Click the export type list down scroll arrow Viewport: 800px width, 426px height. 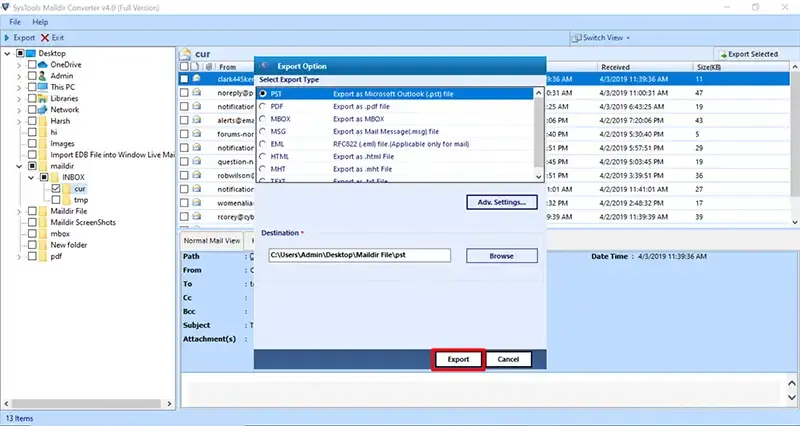(539, 176)
